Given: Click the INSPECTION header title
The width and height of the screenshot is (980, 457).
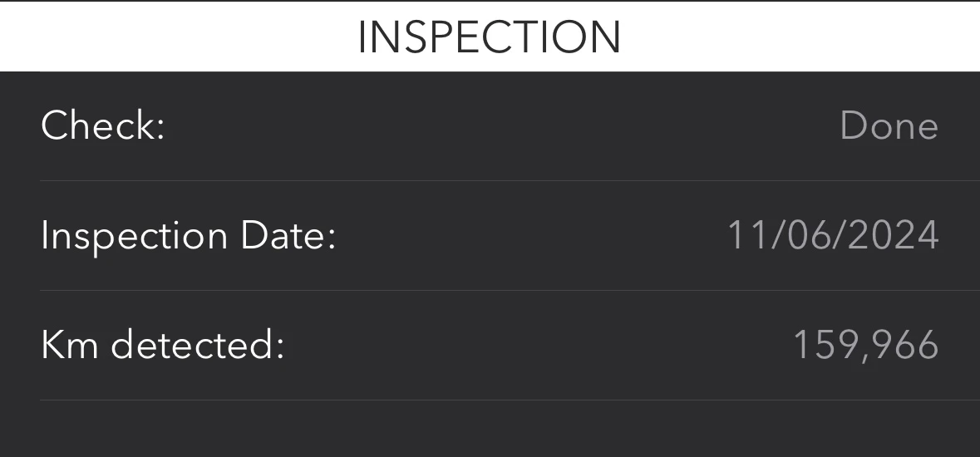Looking at the screenshot, I should (x=490, y=37).
